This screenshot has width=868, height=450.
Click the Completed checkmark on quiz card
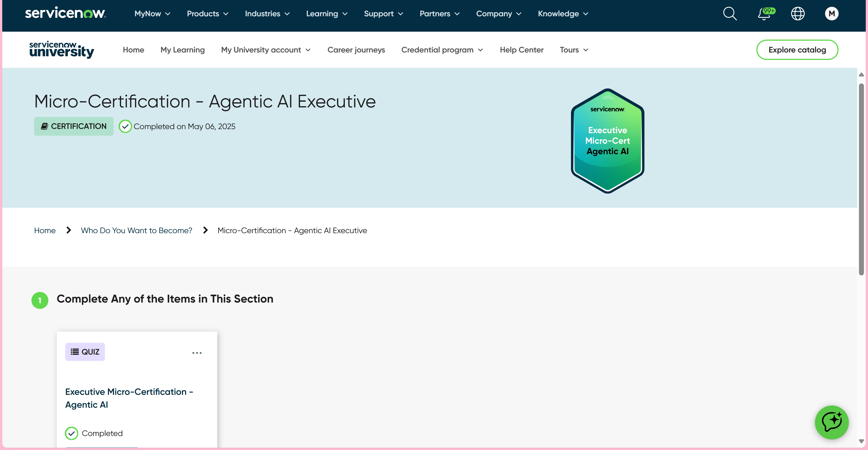coord(71,433)
